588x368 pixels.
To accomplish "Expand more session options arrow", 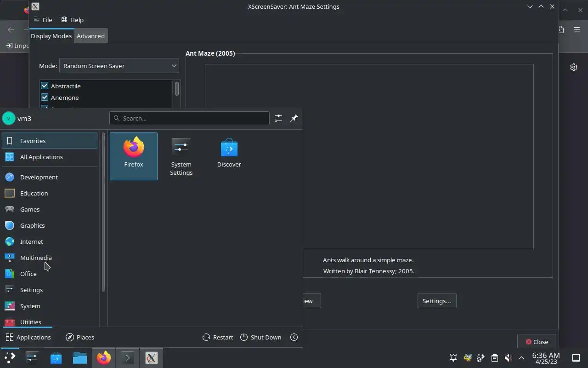I will coord(294,337).
